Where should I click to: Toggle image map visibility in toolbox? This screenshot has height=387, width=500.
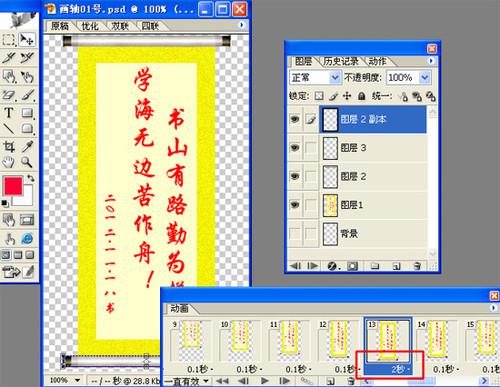9,220
